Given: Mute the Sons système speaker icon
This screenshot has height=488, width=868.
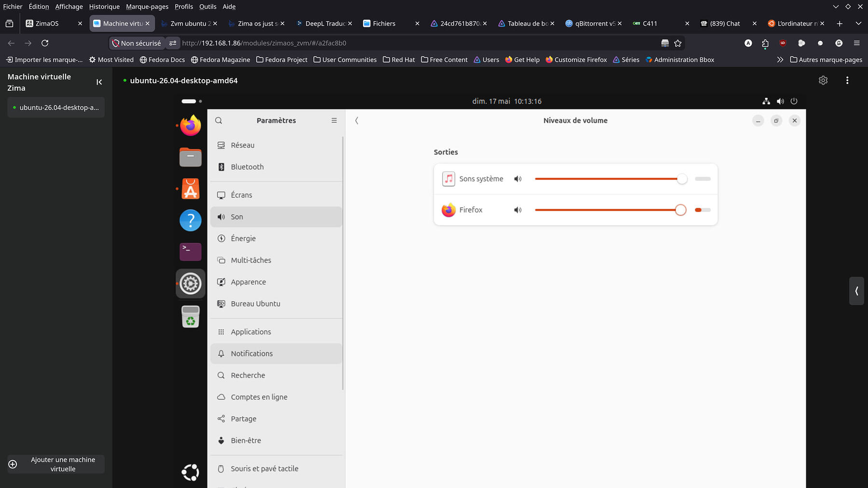Looking at the screenshot, I should point(518,179).
